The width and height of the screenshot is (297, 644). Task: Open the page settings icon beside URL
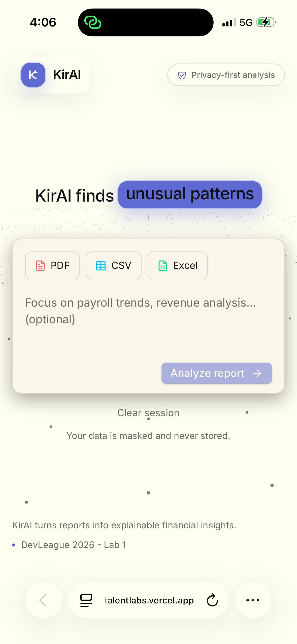point(86,600)
